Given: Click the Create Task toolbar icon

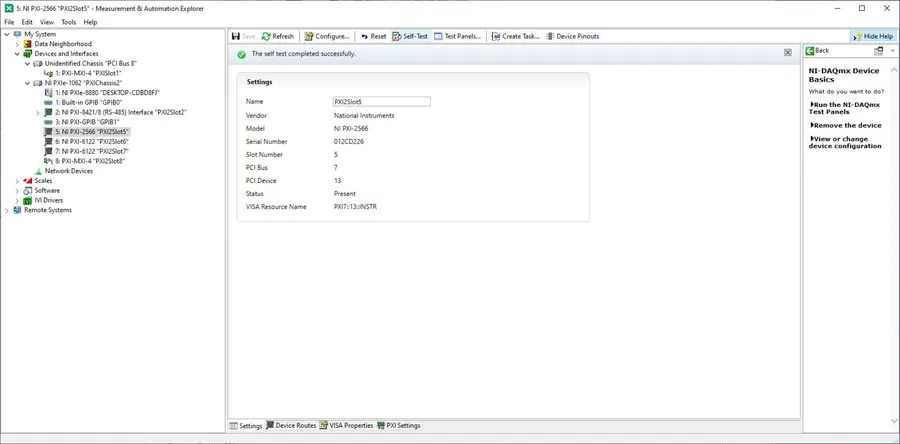Looking at the screenshot, I should pyautogui.click(x=515, y=36).
